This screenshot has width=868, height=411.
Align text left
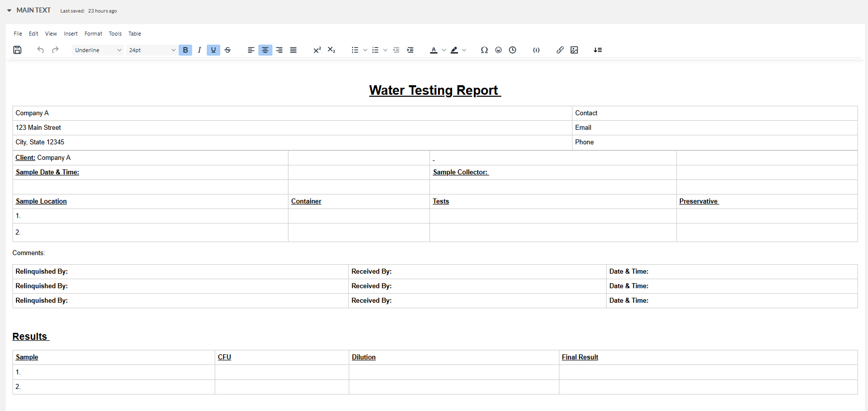[x=251, y=50]
